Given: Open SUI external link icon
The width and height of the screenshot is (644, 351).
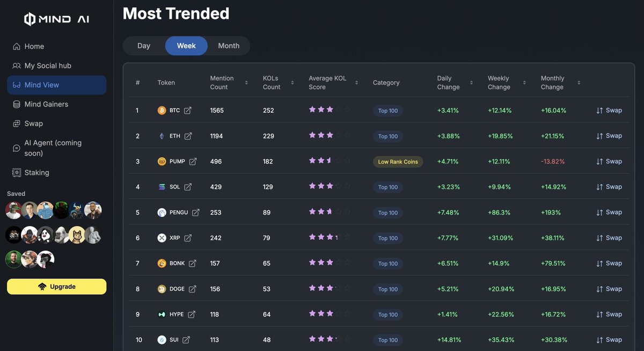Looking at the screenshot, I should pyautogui.click(x=186, y=340).
